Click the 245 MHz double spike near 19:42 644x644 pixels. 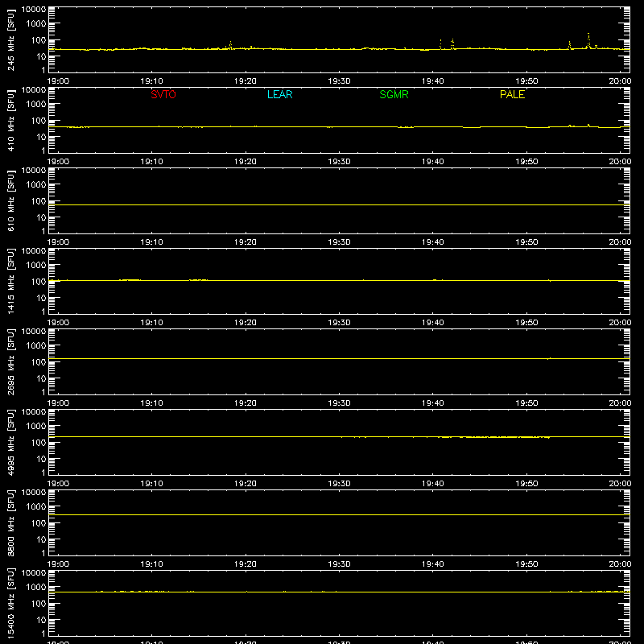click(452, 44)
